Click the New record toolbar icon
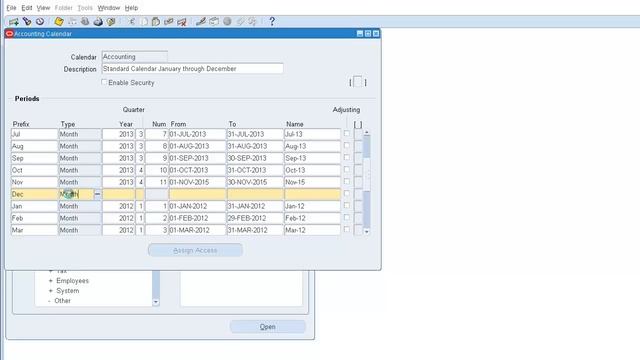 coord(13,22)
